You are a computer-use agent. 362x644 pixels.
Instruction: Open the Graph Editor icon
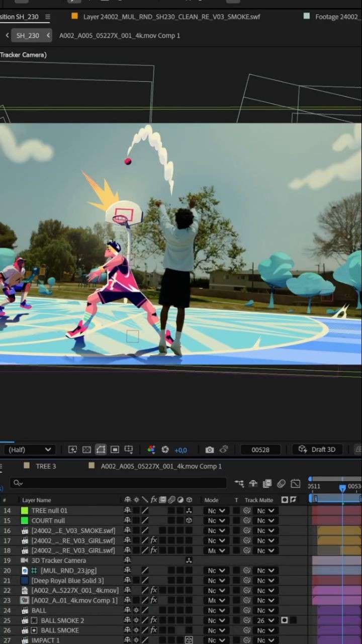coord(296,484)
